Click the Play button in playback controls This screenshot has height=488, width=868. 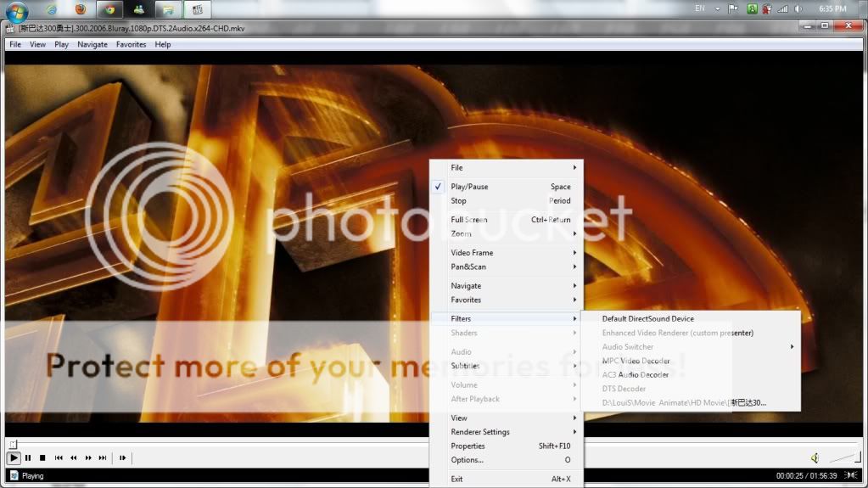pos(14,457)
